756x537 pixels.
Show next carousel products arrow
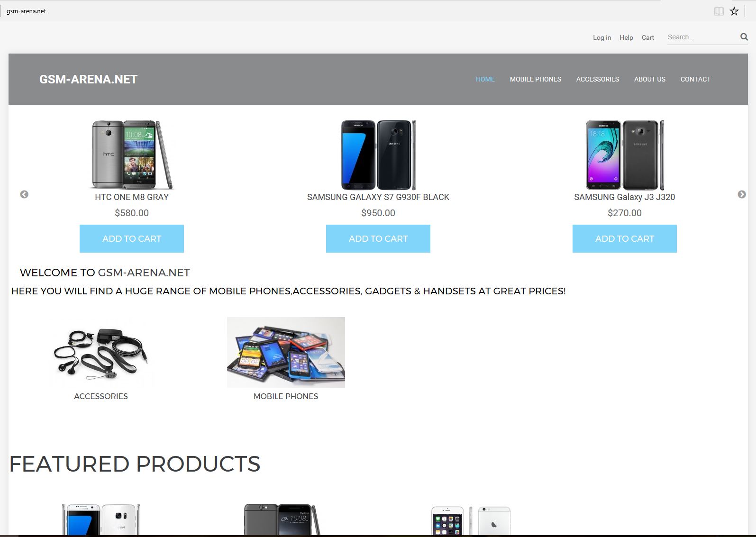(x=742, y=194)
